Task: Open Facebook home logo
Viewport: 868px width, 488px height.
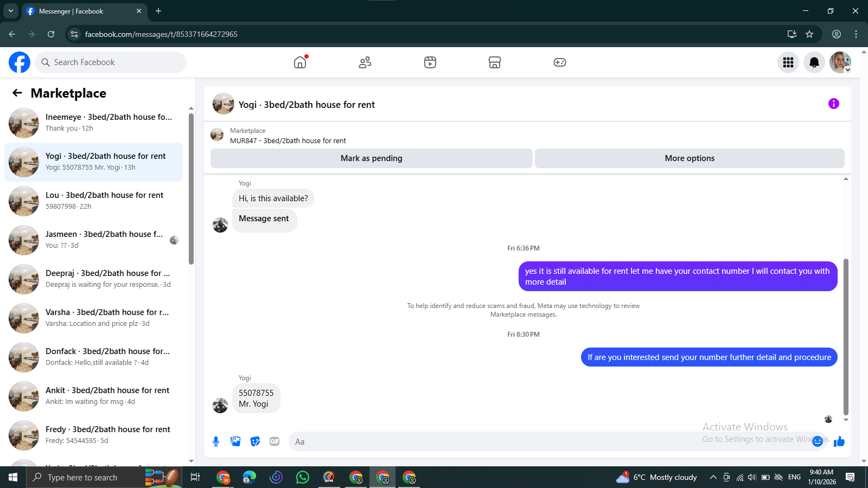Action: click(x=20, y=62)
